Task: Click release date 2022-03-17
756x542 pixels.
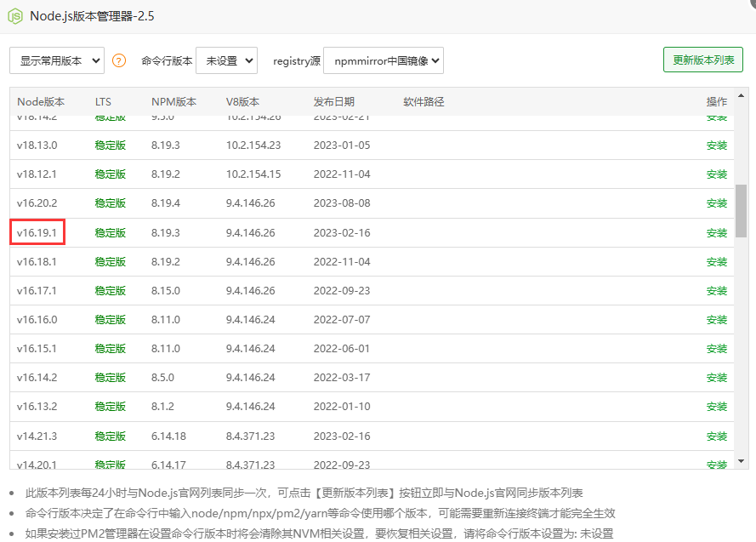Action: point(342,378)
